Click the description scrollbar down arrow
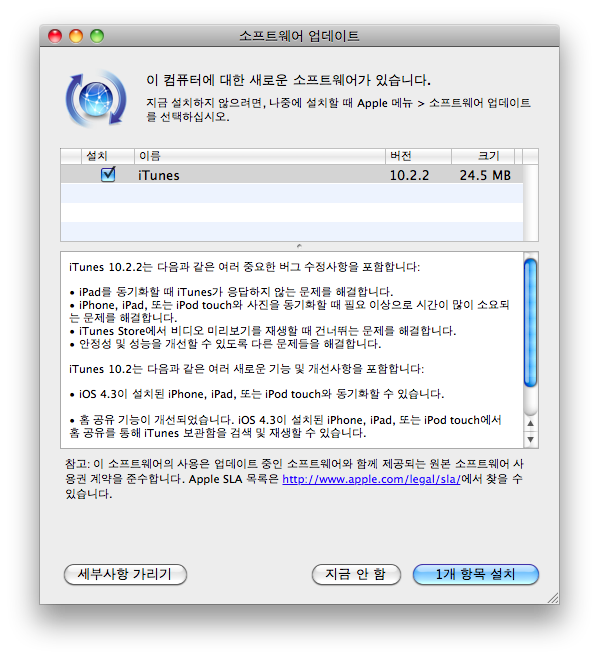 pos(530,440)
